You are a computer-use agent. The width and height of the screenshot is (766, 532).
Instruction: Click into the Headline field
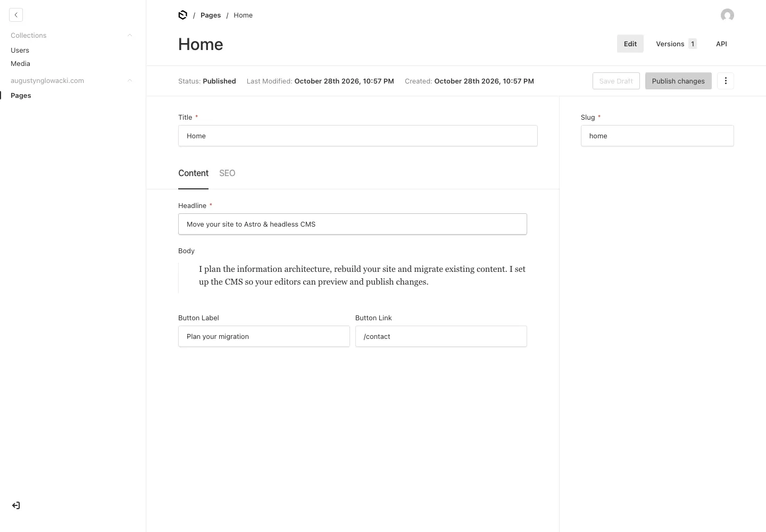(352, 224)
